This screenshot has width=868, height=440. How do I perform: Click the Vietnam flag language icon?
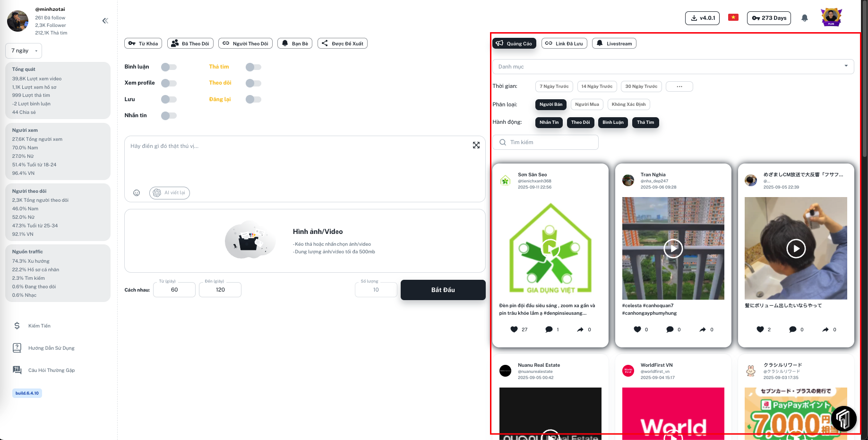pos(733,18)
